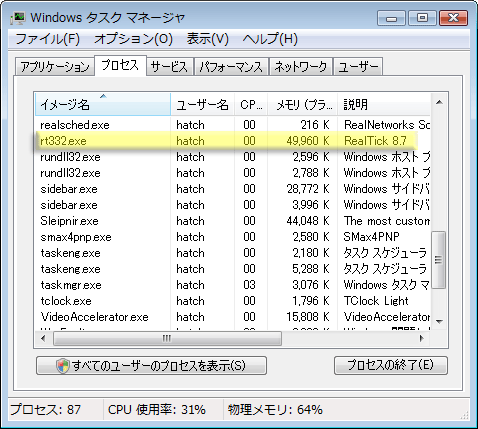478x429 pixels.
Task: Click the horizontal scrollbar thumb
Action: coord(167,339)
